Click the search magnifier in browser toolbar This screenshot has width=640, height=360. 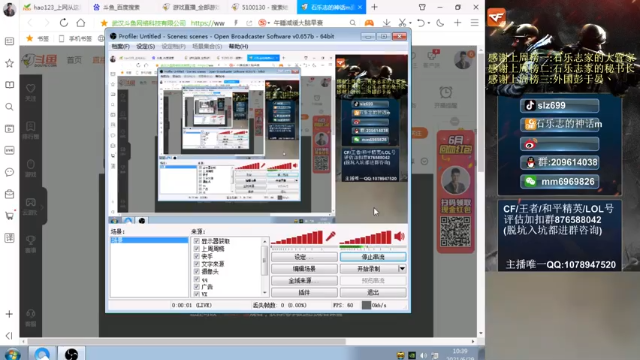click(353, 23)
